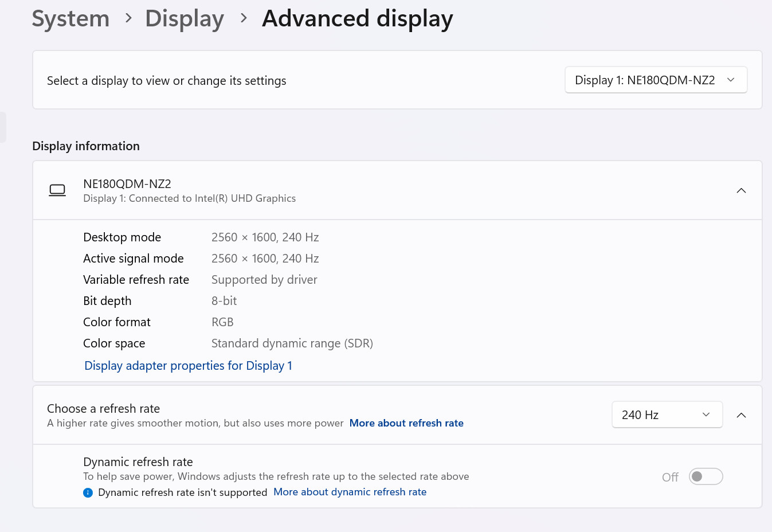Screen dimensions: 772x532
Task: Click the Active signal mode label
Action: tap(134, 259)
